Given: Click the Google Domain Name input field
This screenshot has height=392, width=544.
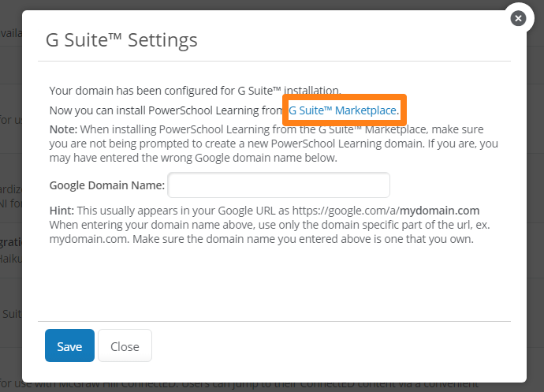Looking at the screenshot, I should (279, 185).
